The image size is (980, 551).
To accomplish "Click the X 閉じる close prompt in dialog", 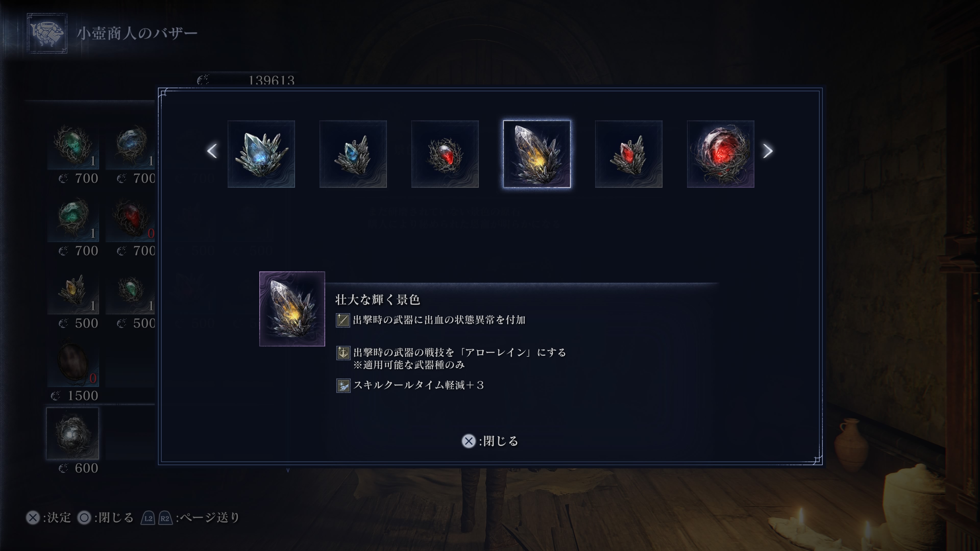I will (x=490, y=441).
